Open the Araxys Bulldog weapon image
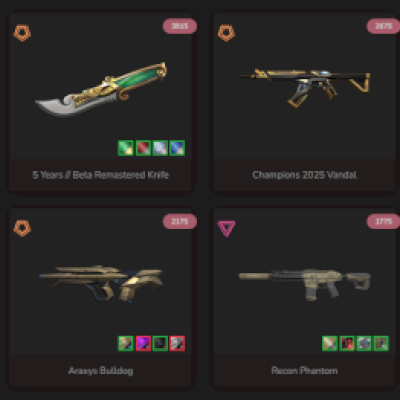This screenshot has height=400, width=400. click(101, 283)
